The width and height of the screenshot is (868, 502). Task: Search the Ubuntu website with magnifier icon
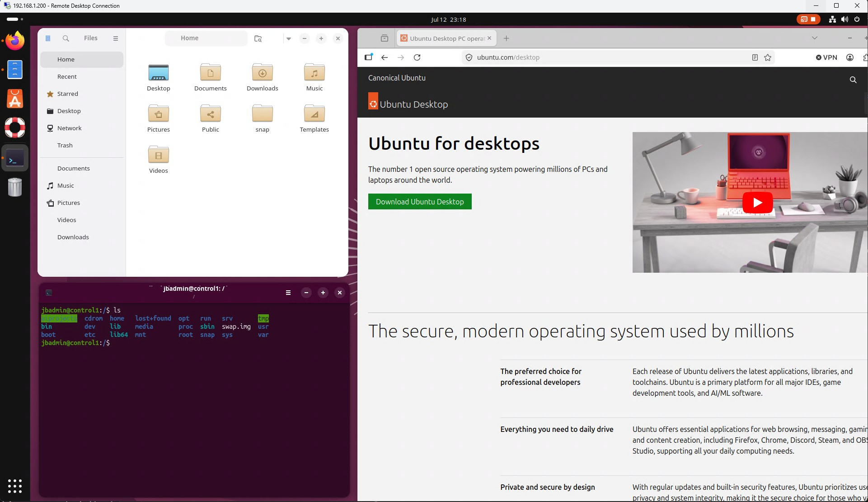[853, 80]
